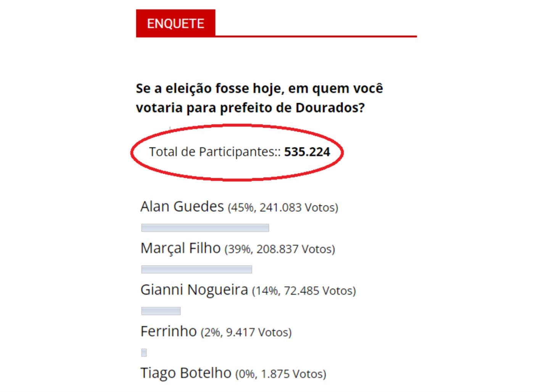Click the Gianni Nogueira result bar
Image resolution: width=541 pixels, height=392 pixels.
tap(161, 311)
